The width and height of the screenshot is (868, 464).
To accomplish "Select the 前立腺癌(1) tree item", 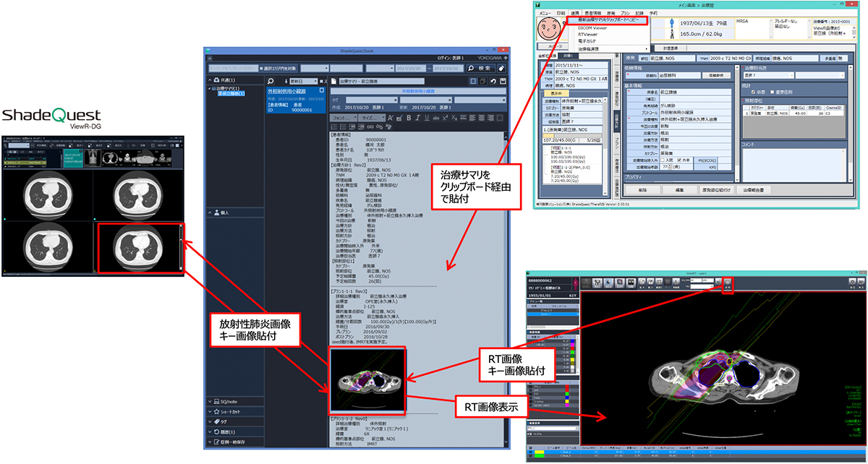I will [x=233, y=94].
